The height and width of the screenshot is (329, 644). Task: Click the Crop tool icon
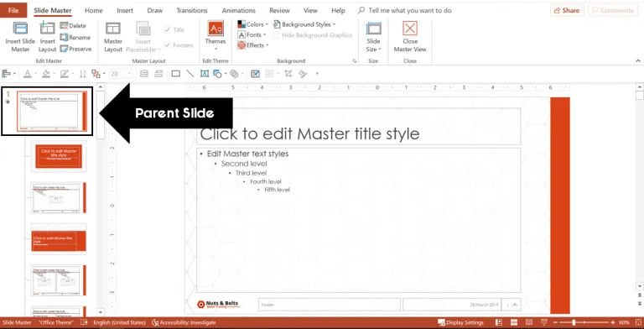tap(288, 74)
